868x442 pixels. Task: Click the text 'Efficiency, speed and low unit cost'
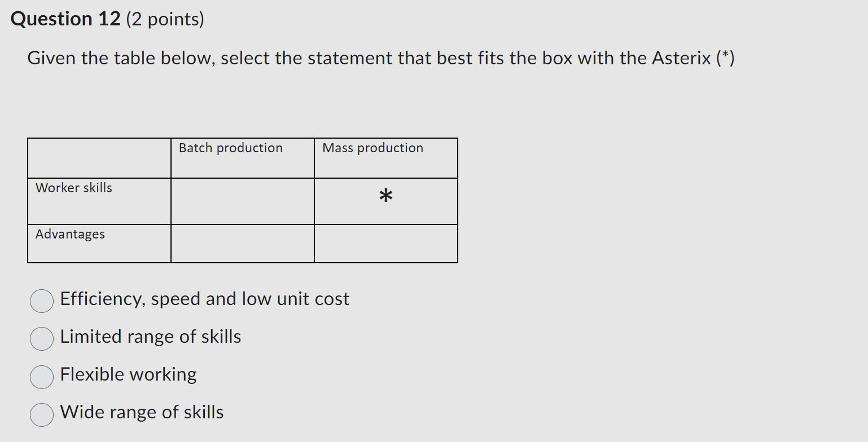point(204,299)
